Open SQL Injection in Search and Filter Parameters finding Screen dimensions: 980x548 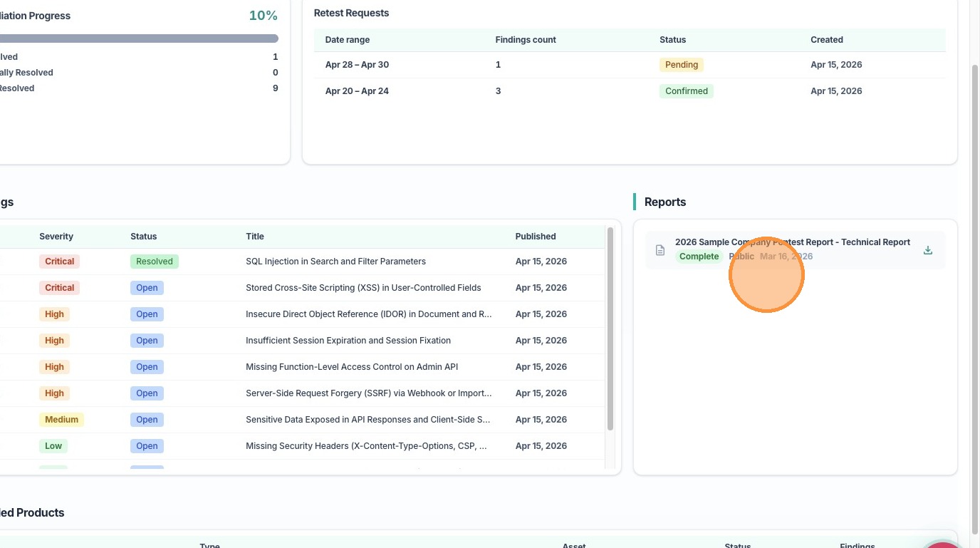point(335,262)
